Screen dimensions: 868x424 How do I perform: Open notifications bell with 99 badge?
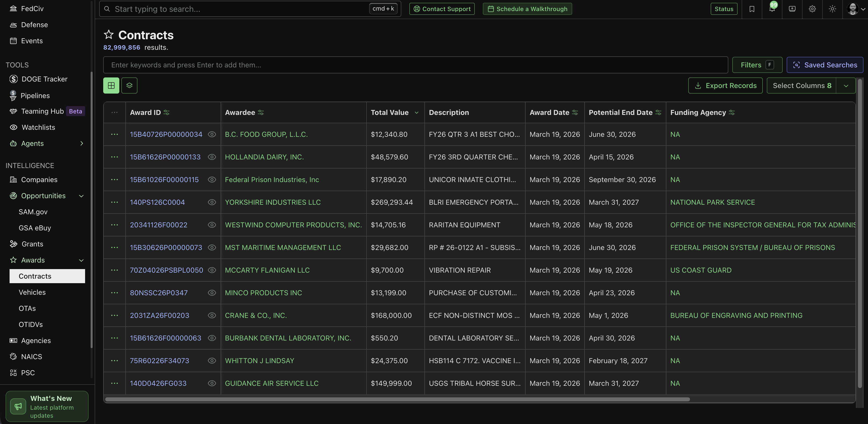point(772,9)
